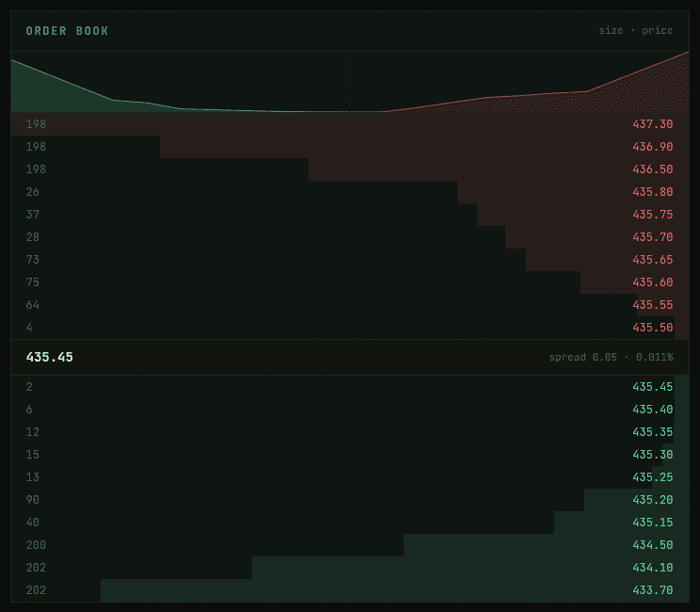Click size 28 in the 435.70 row

point(33,237)
